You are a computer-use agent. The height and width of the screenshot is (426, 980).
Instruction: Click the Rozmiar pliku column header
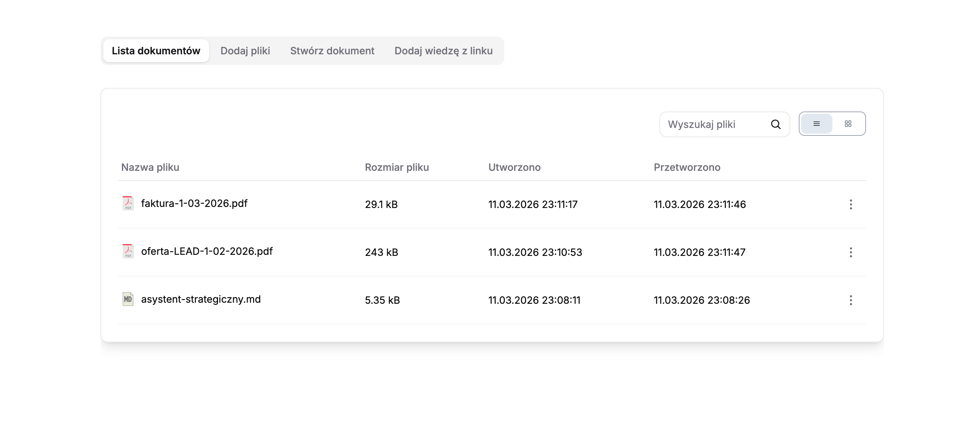[x=396, y=167]
